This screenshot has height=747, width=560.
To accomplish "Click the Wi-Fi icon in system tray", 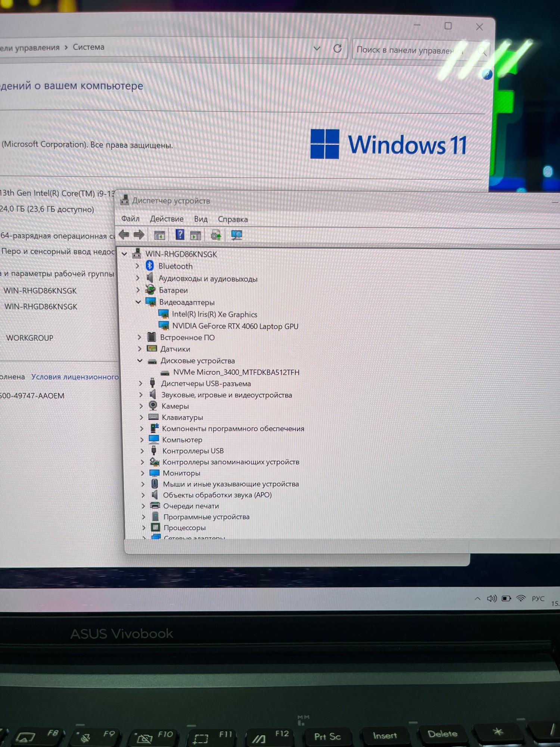I will (521, 598).
